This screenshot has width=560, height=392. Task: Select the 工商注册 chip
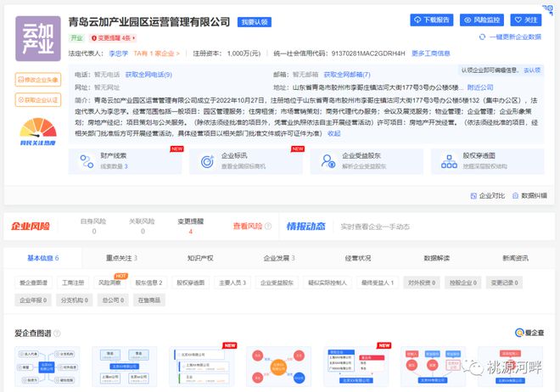click(73, 283)
